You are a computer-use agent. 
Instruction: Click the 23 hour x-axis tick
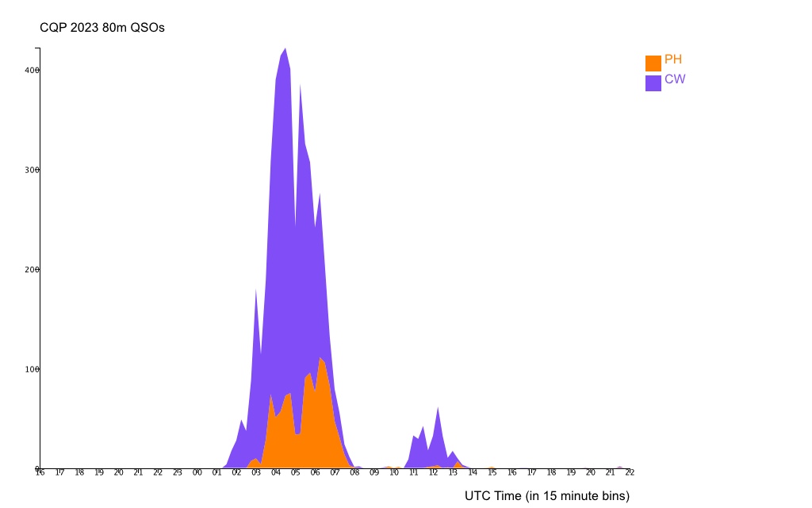point(178,473)
